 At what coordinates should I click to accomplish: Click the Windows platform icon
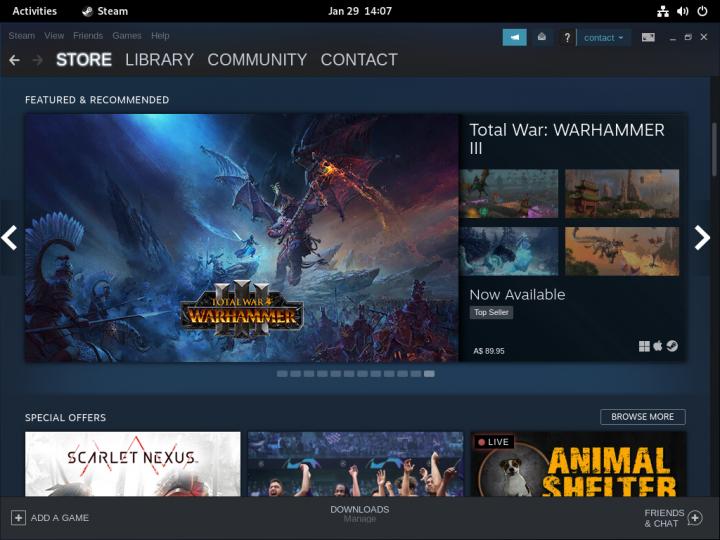[644, 346]
